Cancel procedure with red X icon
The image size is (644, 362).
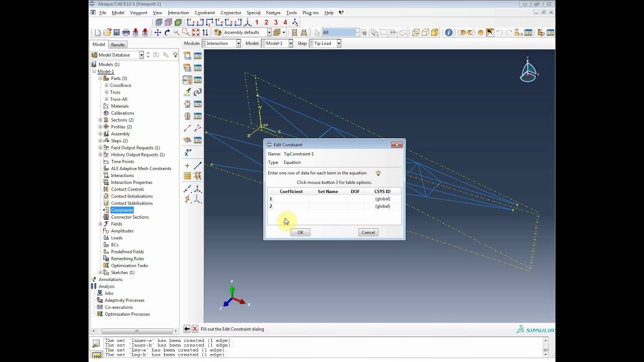pos(195,329)
